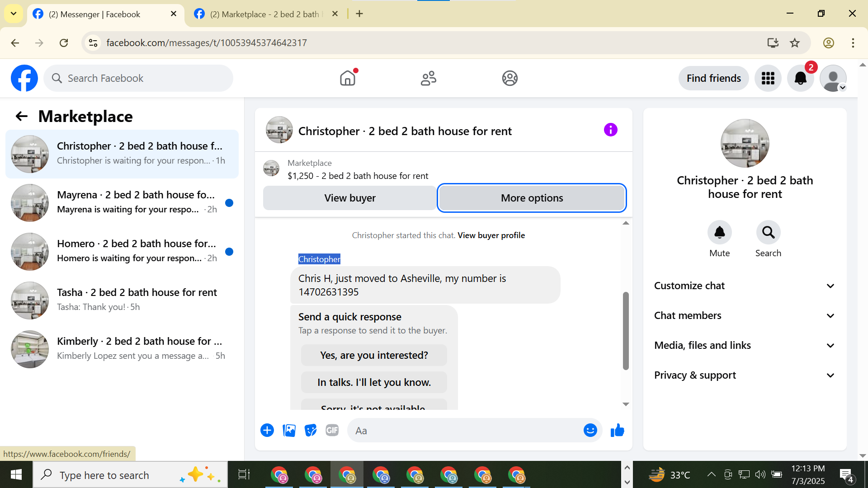The height and width of the screenshot is (488, 868).
Task: Expand Customize chat section
Action: [x=745, y=286]
